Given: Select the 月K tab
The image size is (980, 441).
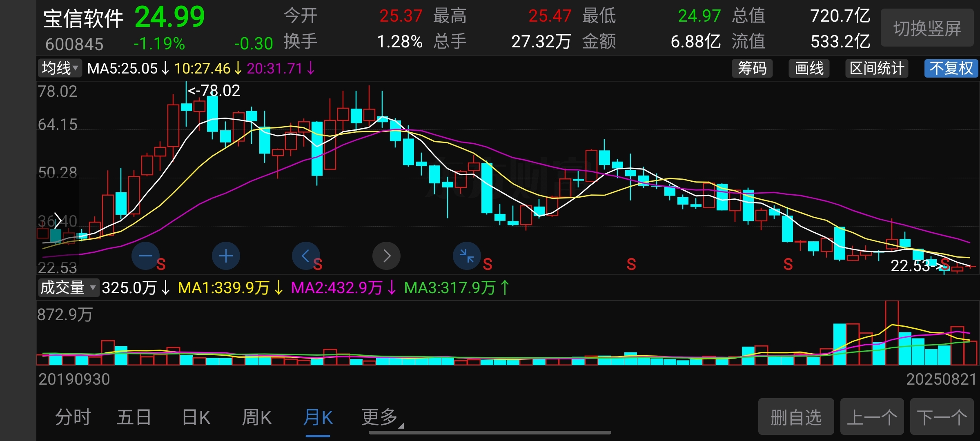Looking at the screenshot, I should 318,418.
